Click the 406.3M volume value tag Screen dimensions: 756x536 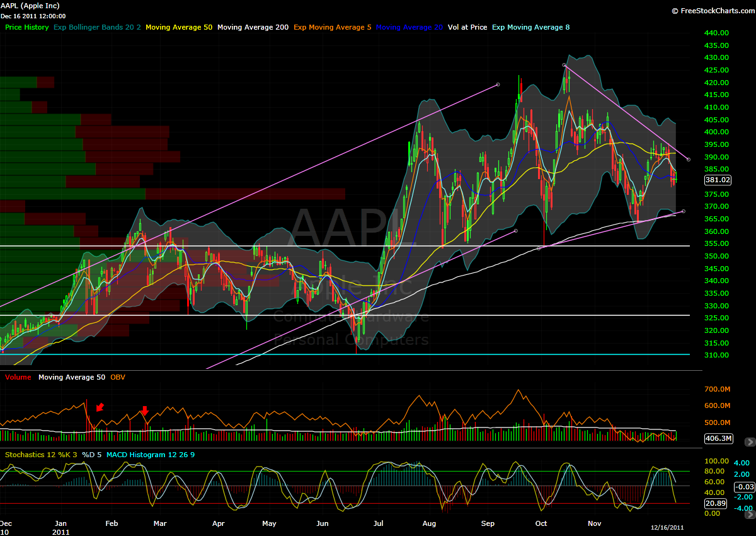[x=718, y=438]
